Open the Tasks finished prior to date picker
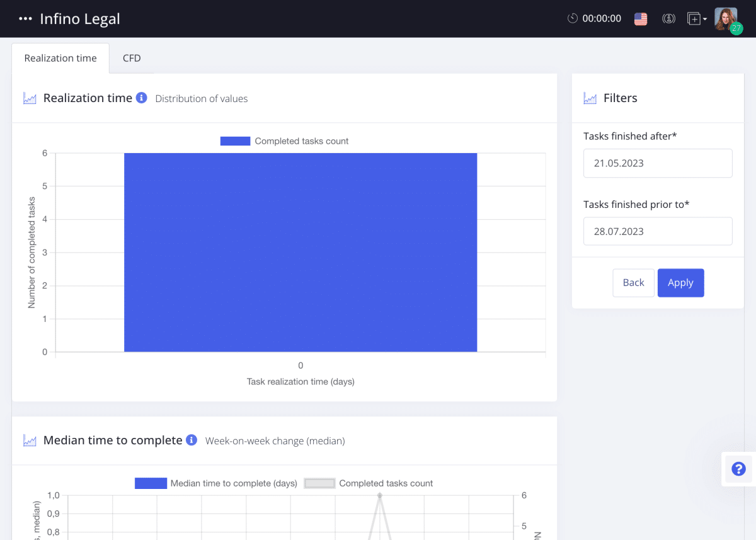Viewport: 756px width, 540px height. [658, 231]
